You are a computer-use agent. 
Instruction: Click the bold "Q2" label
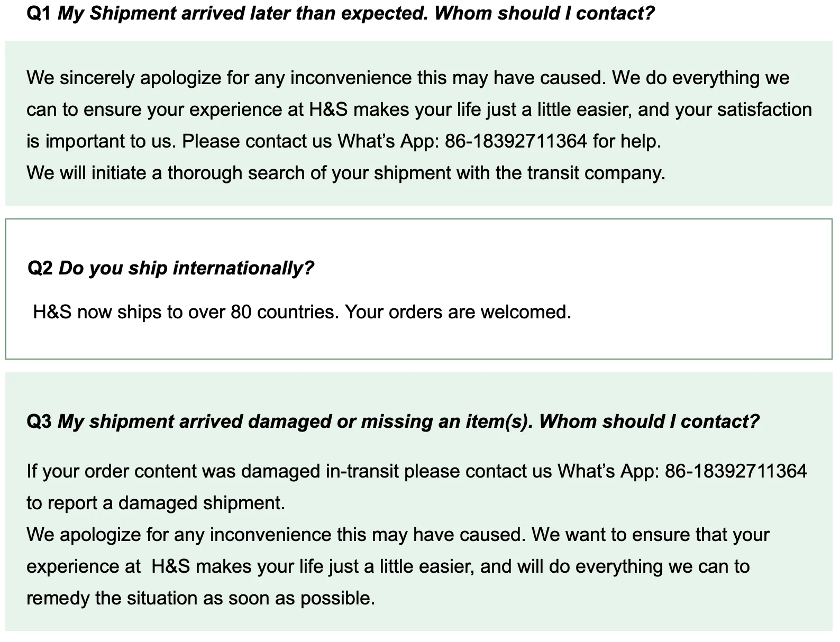click(x=40, y=268)
